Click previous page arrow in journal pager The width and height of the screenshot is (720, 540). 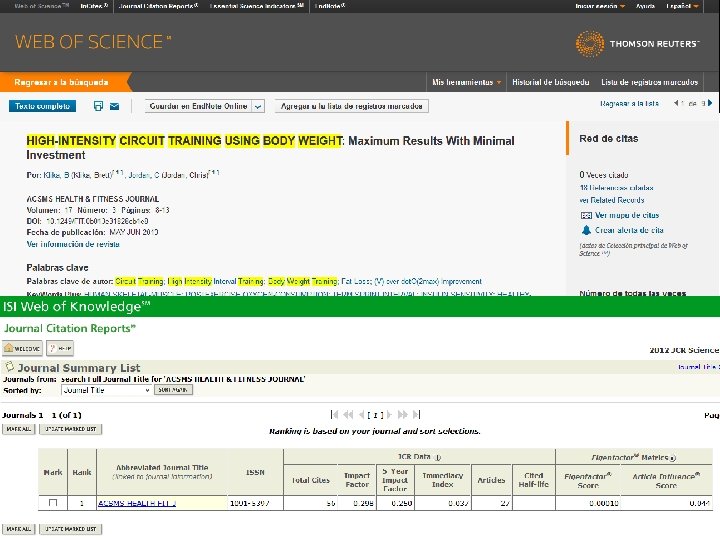(x=361, y=415)
